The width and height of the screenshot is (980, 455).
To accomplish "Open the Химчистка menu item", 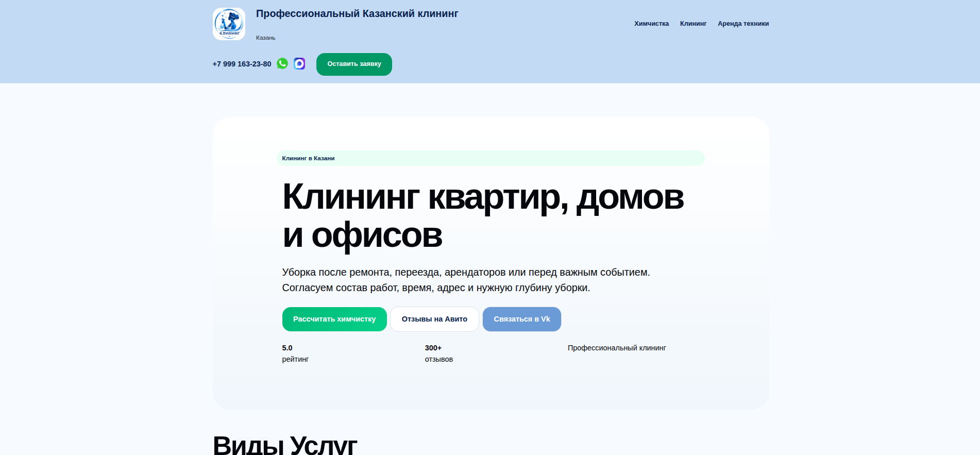I will (651, 24).
